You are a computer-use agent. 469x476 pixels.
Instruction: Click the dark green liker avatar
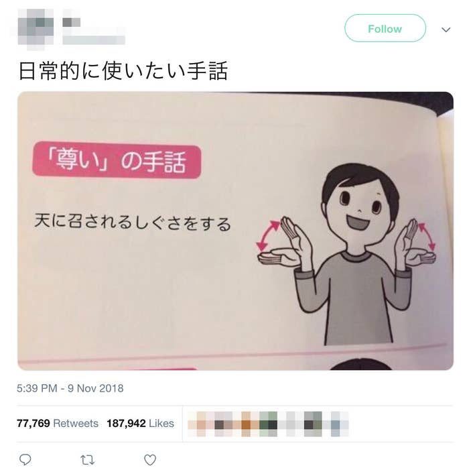268,424
